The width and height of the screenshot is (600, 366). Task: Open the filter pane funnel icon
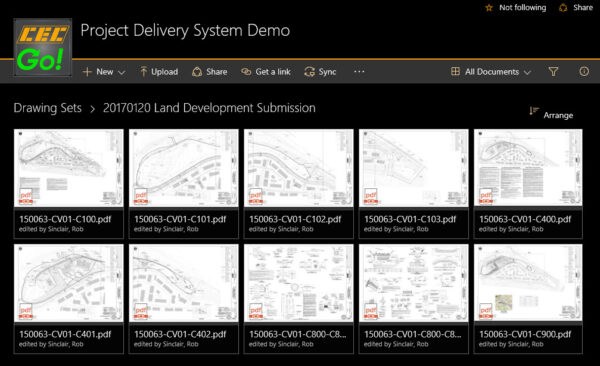coord(553,72)
